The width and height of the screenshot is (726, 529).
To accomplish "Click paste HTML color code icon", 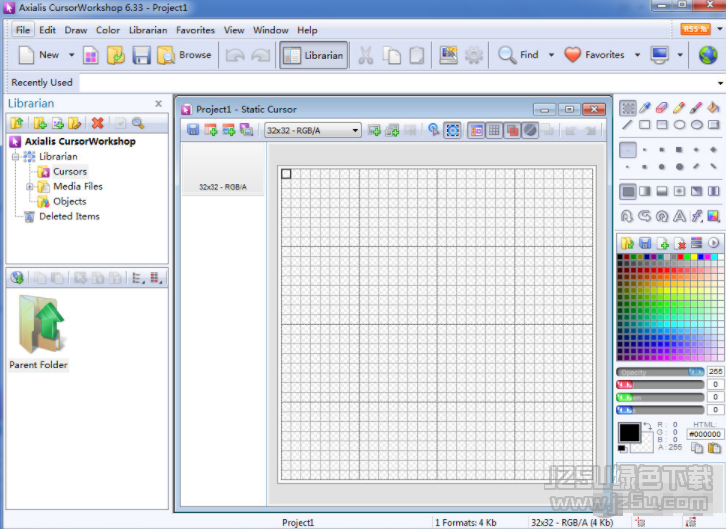I will pos(714,448).
